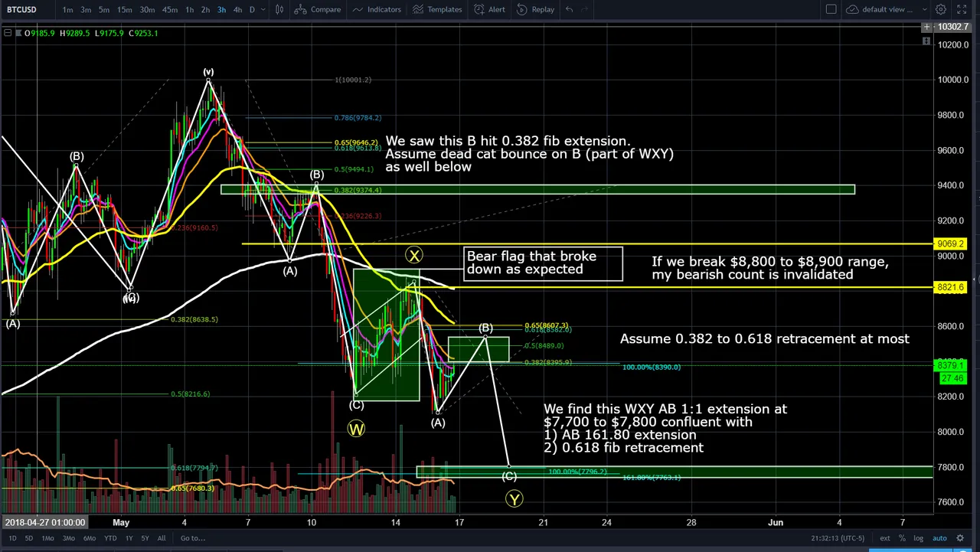
Task: Open the indicator Templates menu
Action: (437, 9)
